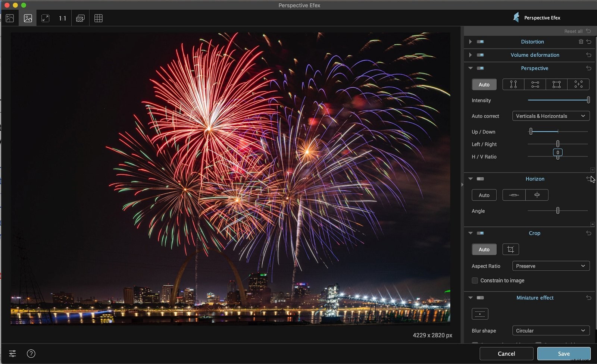Image resolution: width=597 pixels, height=364 pixels.
Task: Toggle the Distortion correction on
Action: pyautogui.click(x=480, y=42)
